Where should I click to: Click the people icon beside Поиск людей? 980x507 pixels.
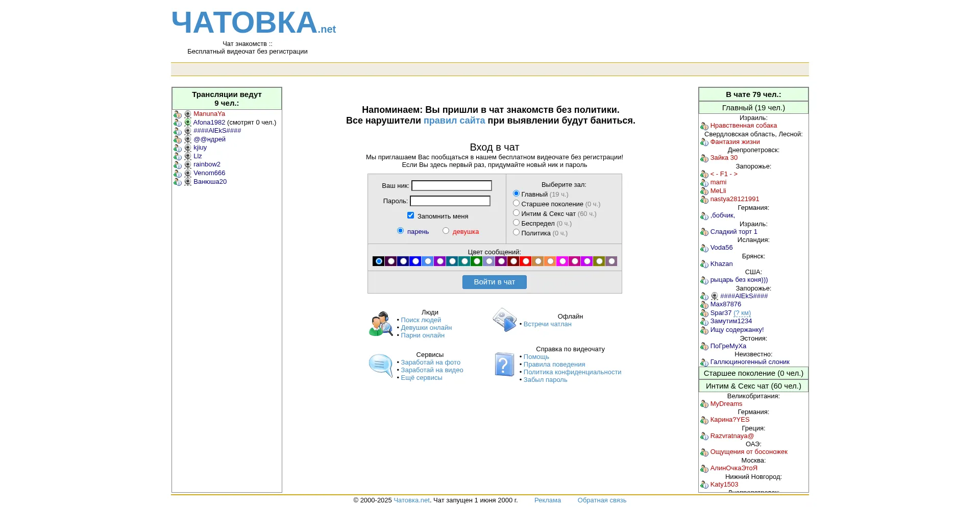[x=380, y=323]
